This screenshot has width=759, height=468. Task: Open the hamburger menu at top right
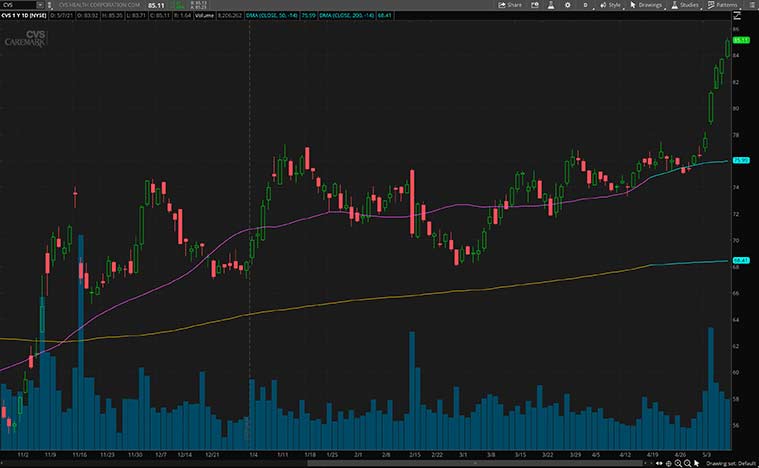[x=751, y=5]
